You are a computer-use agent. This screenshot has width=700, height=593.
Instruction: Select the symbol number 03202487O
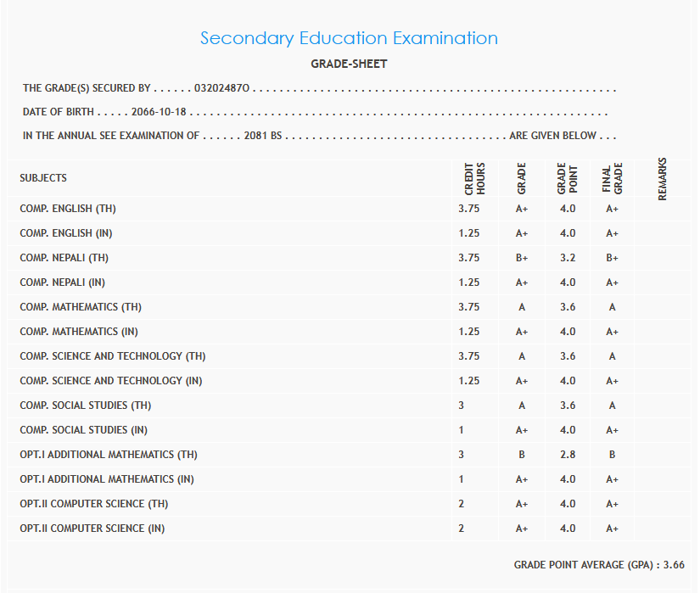click(222, 88)
